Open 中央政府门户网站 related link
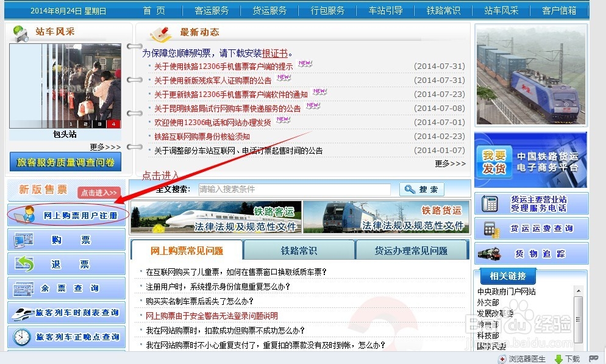This screenshot has height=364, width=606. pos(506,291)
